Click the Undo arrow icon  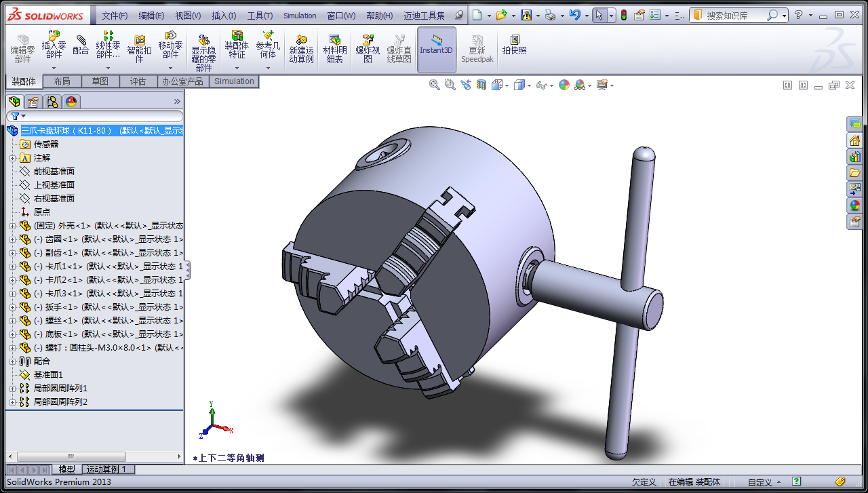(574, 15)
